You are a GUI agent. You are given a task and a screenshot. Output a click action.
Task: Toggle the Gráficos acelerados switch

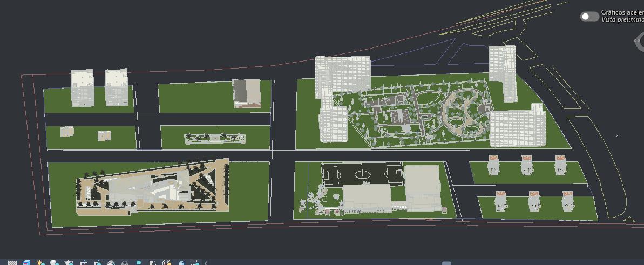589,16
